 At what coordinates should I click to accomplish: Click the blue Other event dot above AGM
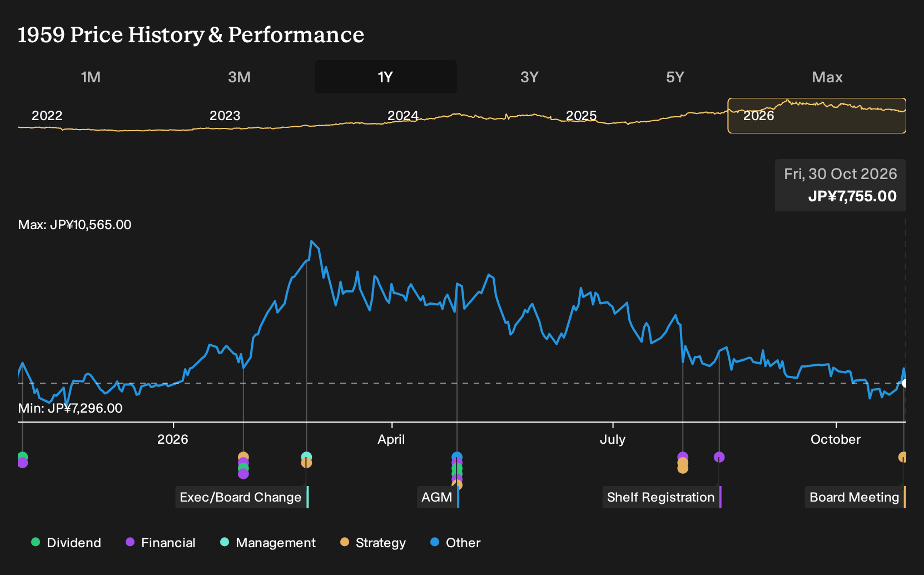pyautogui.click(x=457, y=457)
